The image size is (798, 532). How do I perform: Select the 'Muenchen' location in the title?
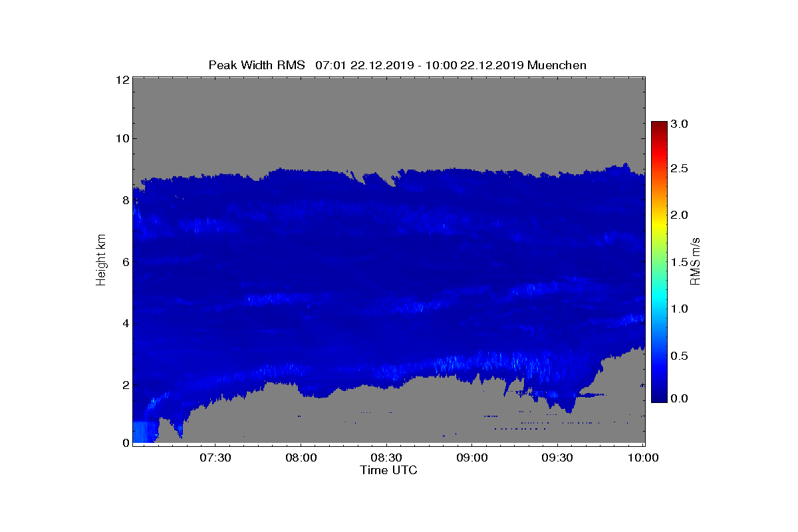click(x=557, y=65)
